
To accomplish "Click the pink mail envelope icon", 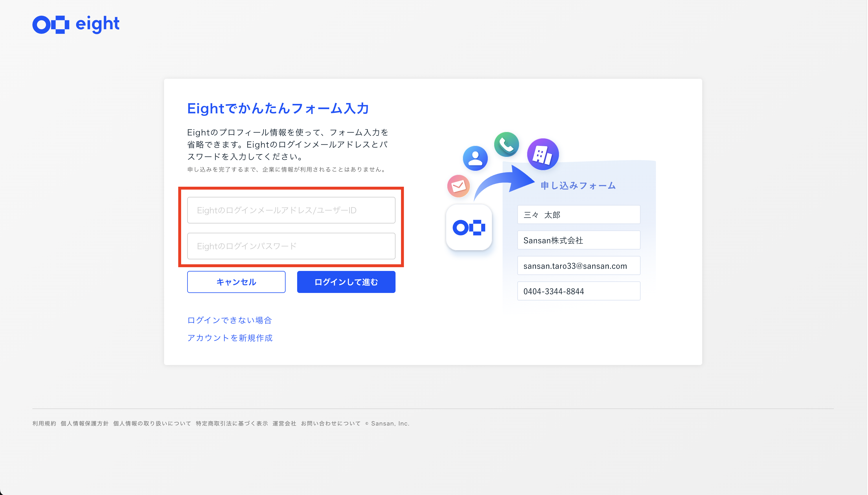I will [458, 186].
